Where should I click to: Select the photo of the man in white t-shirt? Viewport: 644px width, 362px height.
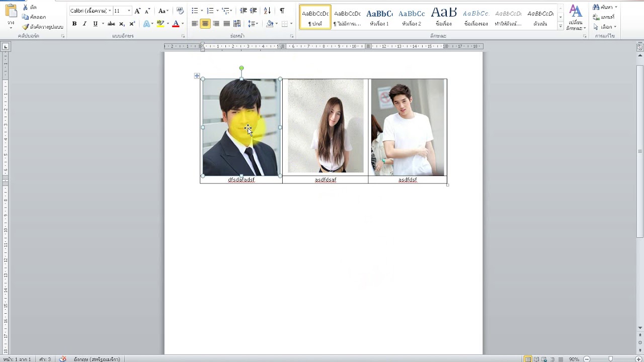408,127
